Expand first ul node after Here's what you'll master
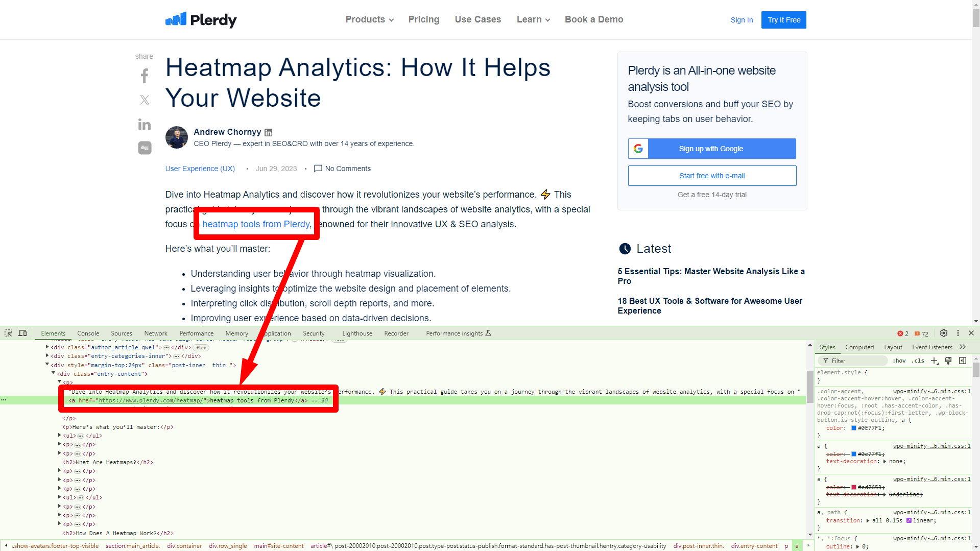The width and height of the screenshot is (980, 551). pyautogui.click(x=60, y=435)
